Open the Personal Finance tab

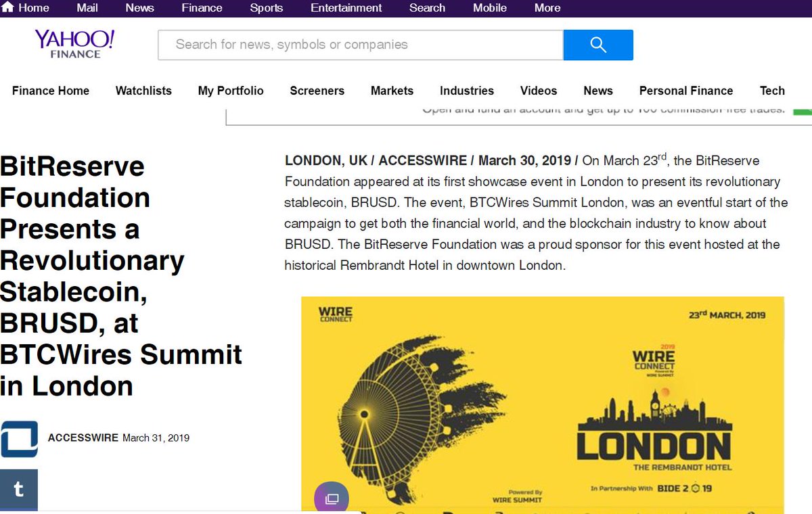[686, 91]
